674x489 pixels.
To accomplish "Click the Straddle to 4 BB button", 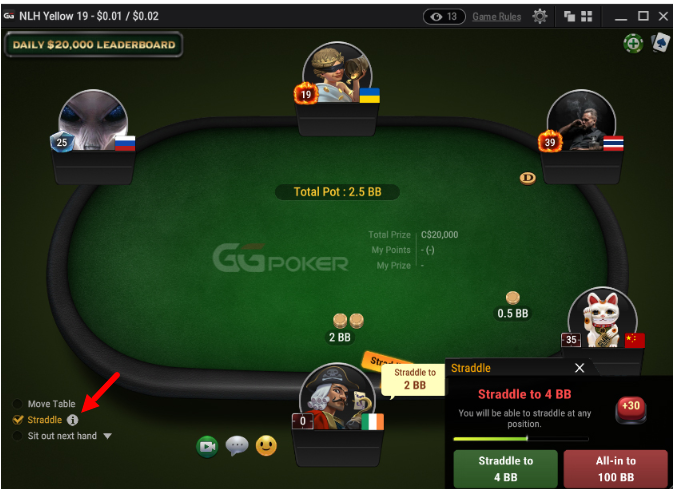I will 506,469.
